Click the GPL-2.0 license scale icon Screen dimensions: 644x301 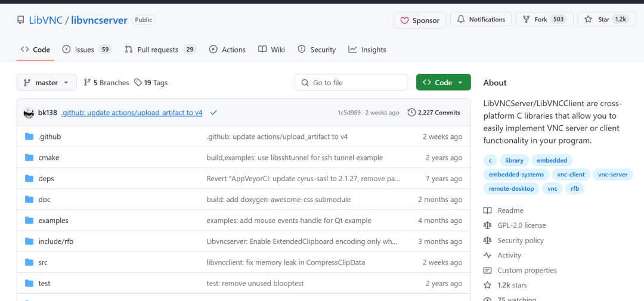tap(488, 225)
